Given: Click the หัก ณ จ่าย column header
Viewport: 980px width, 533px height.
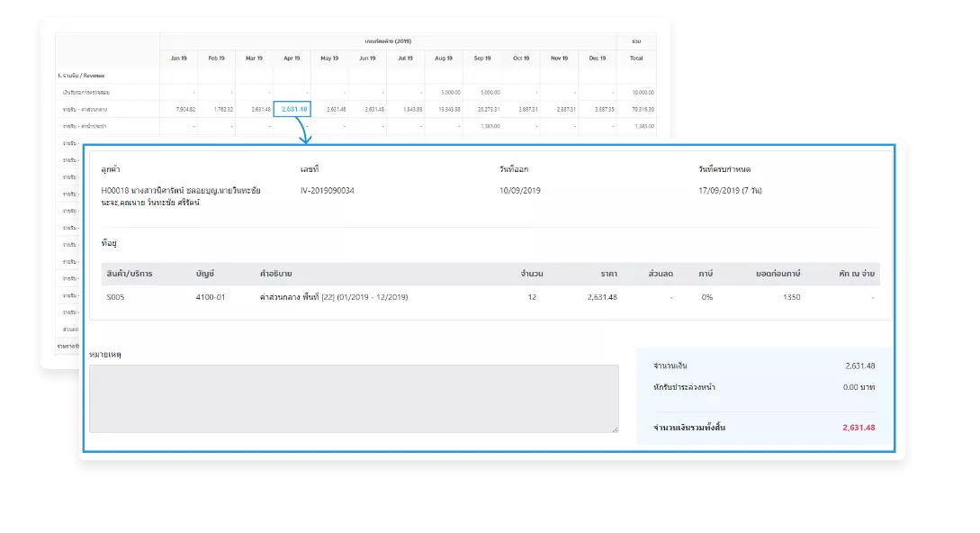Looking at the screenshot, I should point(856,274).
